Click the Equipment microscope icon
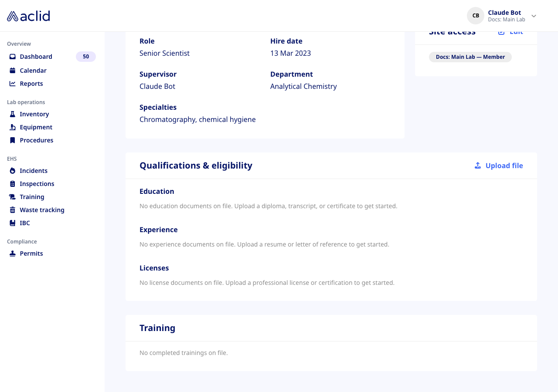This screenshot has width=558, height=392. pos(13,127)
